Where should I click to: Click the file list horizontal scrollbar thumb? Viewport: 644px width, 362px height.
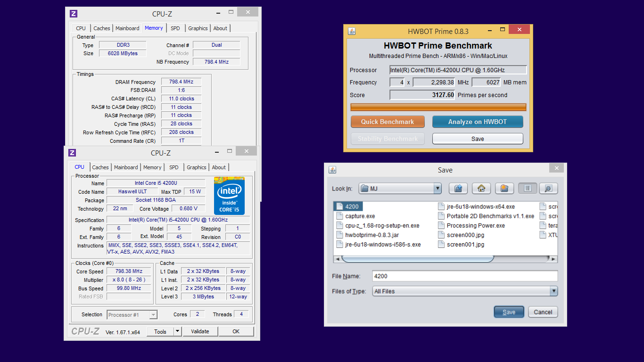[418, 259]
